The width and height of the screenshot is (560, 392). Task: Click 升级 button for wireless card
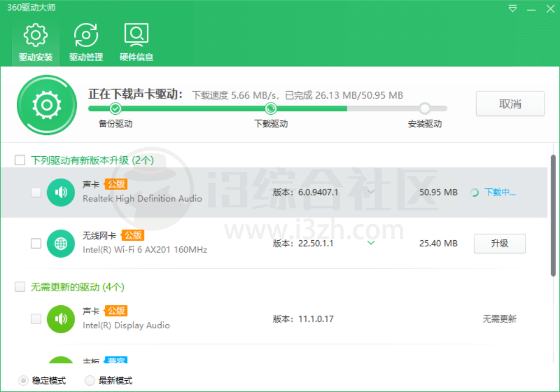coord(500,244)
